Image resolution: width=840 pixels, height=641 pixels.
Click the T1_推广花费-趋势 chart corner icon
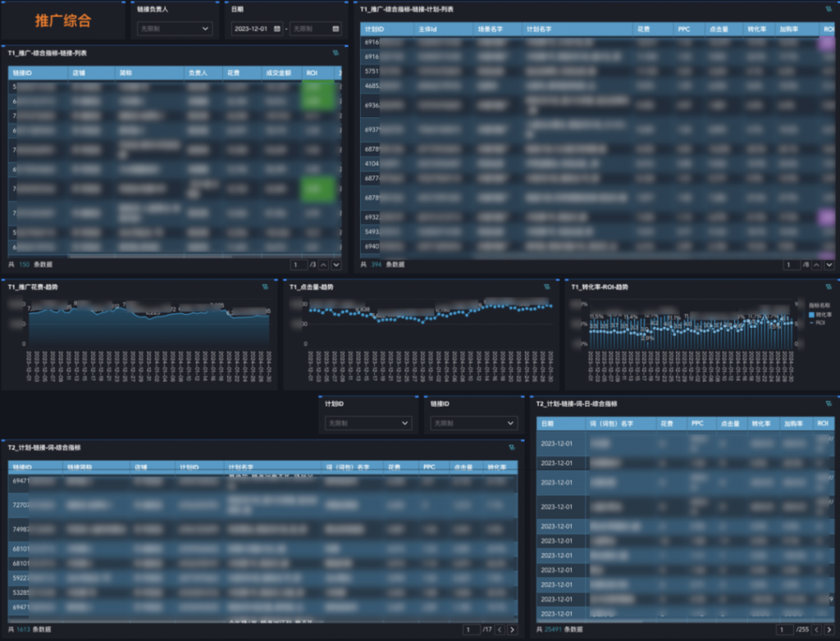point(265,287)
